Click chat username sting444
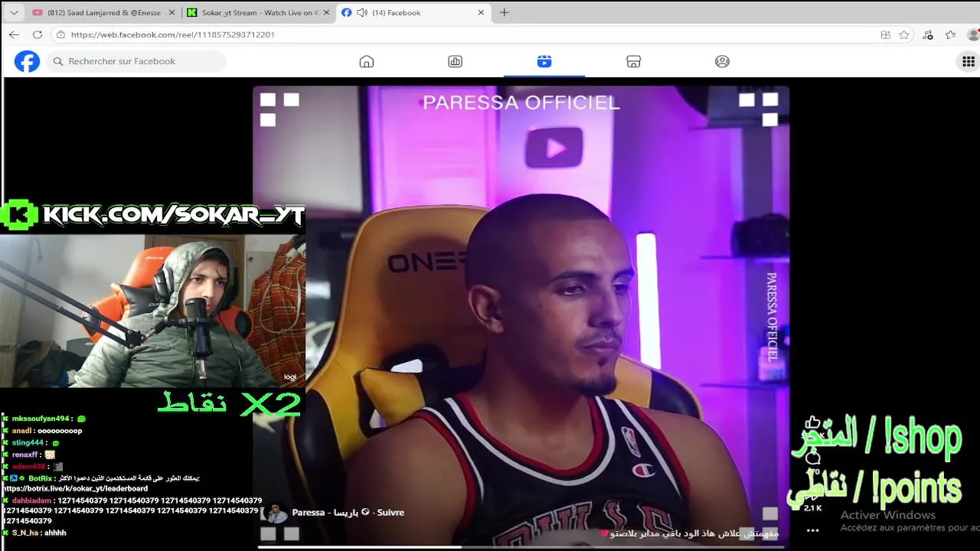This screenshot has height=551, width=980. click(28, 442)
